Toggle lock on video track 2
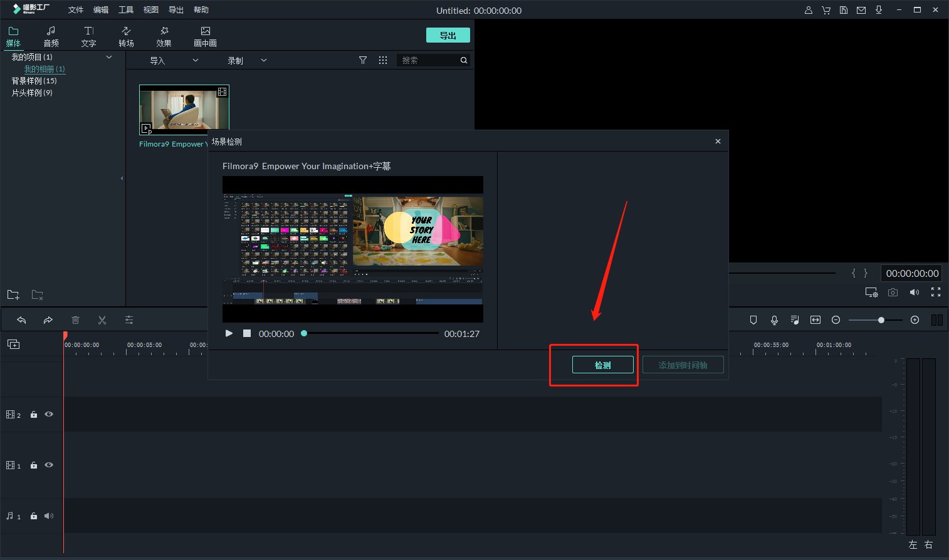Image resolution: width=949 pixels, height=560 pixels. pyautogui.click(x=34, y=415)
